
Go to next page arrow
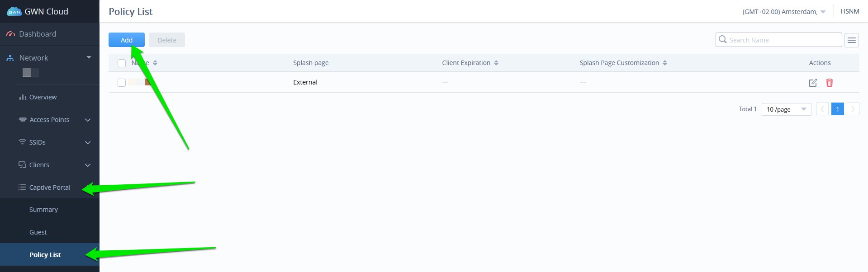[853, 109]
